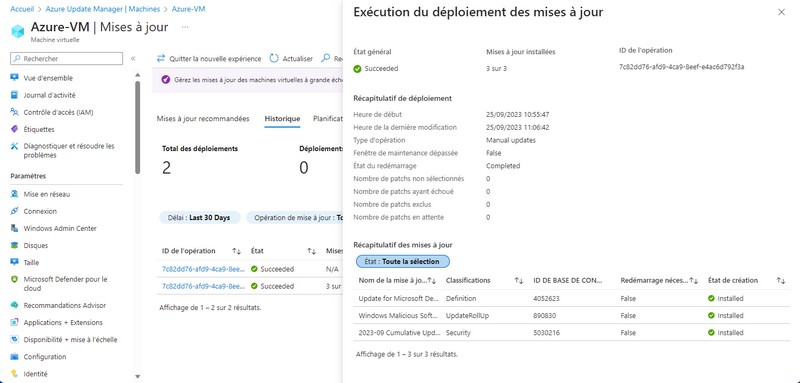
Task: Click Quitter la nouvelle expérience button
Action: point(209,59)
